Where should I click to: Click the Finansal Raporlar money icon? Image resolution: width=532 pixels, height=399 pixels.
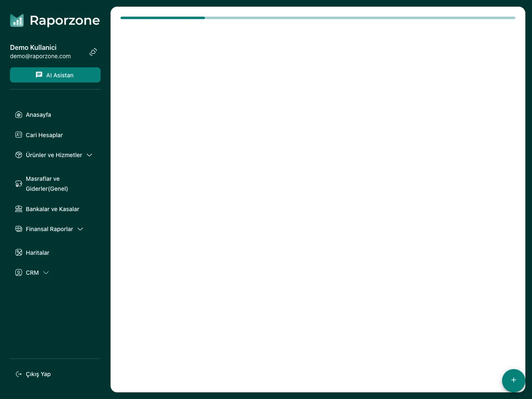(19, 229)
